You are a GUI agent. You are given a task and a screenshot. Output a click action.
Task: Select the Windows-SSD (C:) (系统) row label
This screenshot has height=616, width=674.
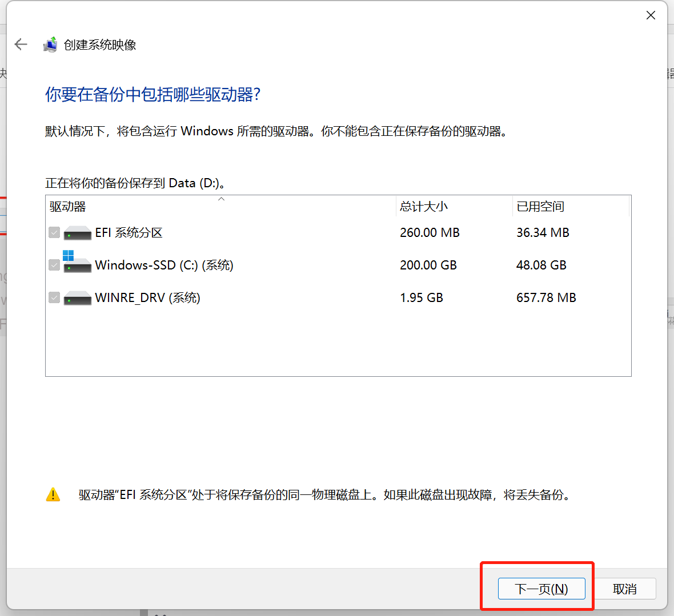click(164, 265)
